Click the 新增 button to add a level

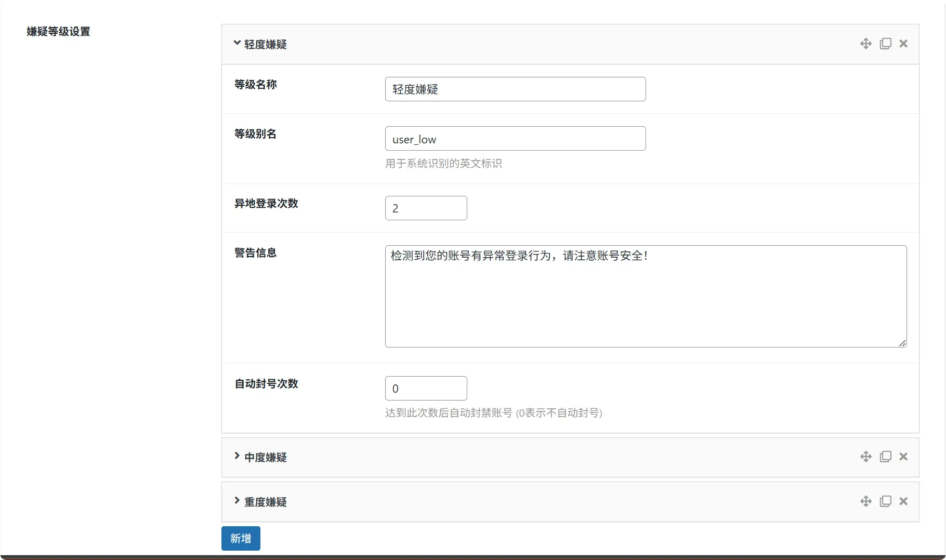click(241, 538)
